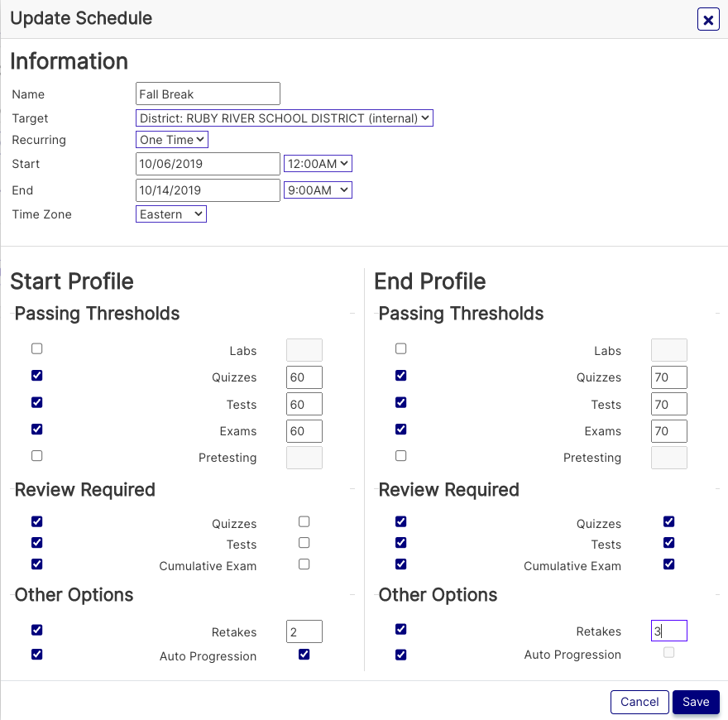The width and height of the screenshot is (728, 720).
Task: Click the Cancel button
Action: [639, 702]
